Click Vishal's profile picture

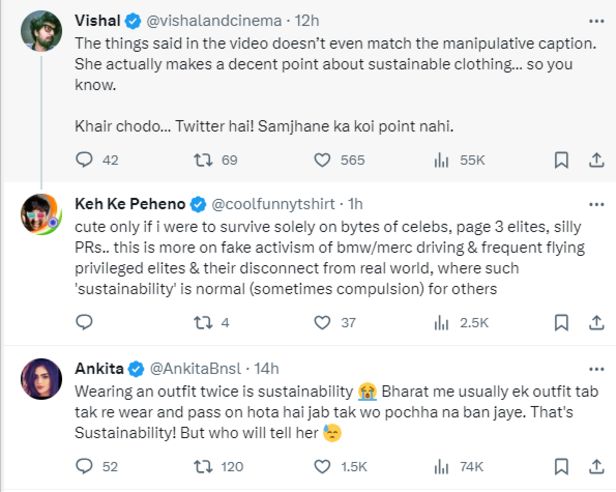point(42,32)
